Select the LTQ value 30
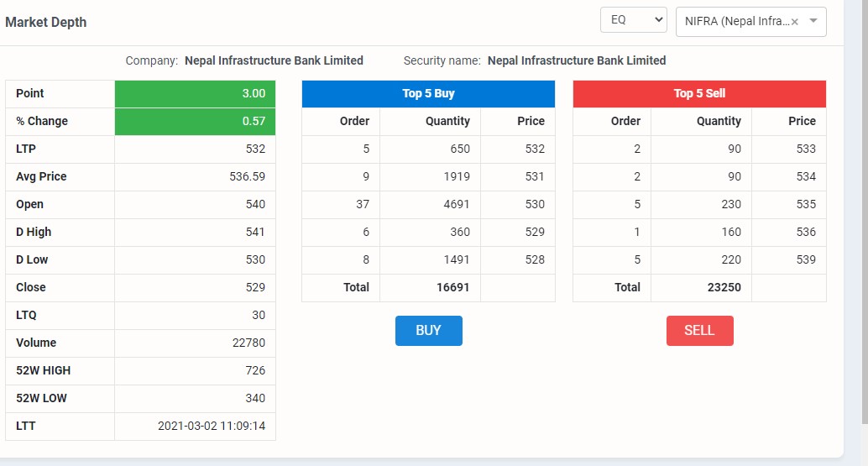This screenshot has height=466, width=868. pos(259,315)
